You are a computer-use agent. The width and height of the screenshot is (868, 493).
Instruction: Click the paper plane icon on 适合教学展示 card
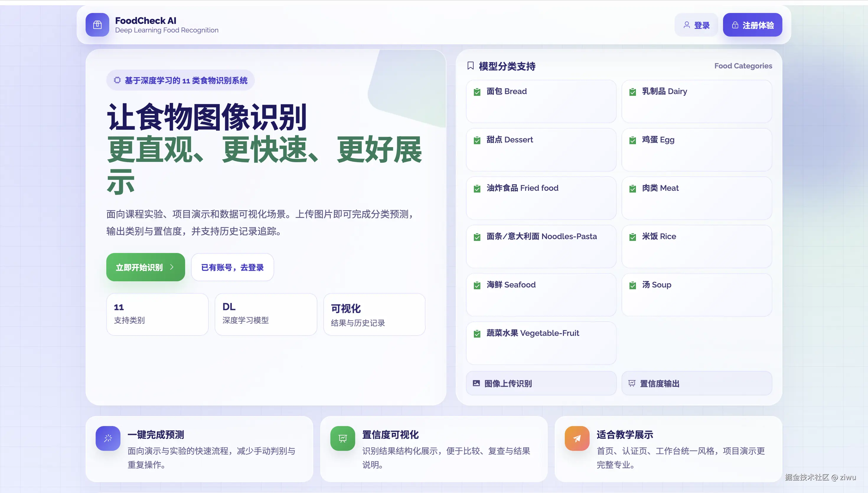576,438
